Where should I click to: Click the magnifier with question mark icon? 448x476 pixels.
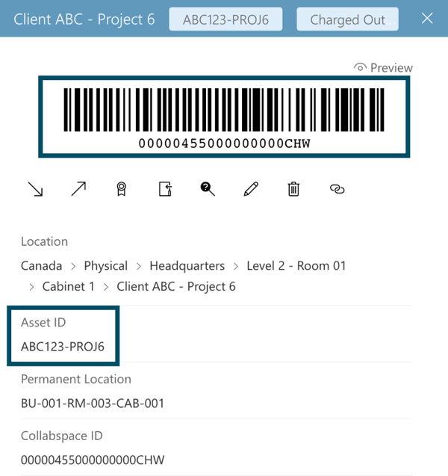pos(208,189)
